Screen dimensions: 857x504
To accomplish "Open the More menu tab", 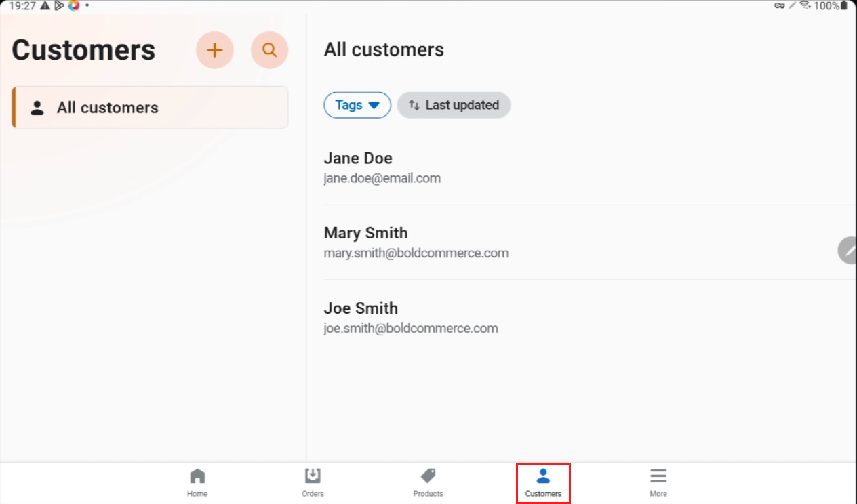I will tap(658, 483).
